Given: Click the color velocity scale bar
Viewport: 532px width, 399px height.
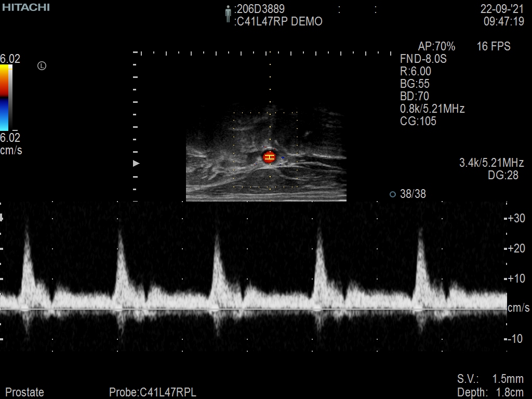Looking at the screenshot, I should coord(5,98).
